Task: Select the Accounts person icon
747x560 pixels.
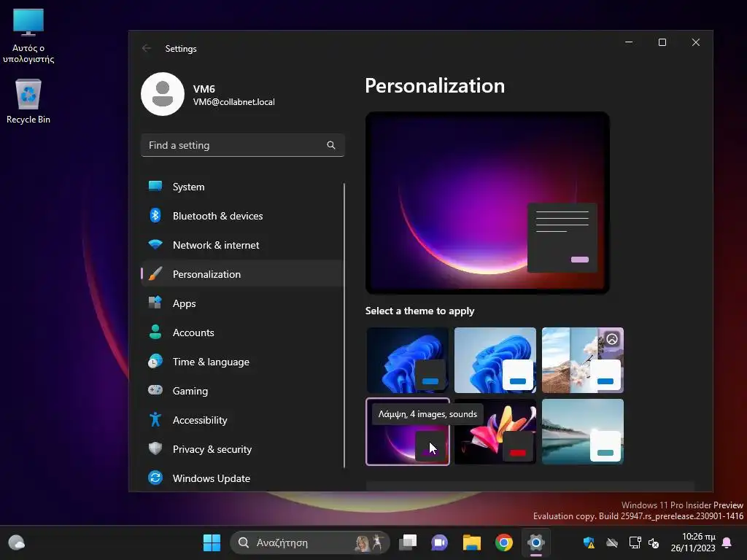Action: (155, 332)
